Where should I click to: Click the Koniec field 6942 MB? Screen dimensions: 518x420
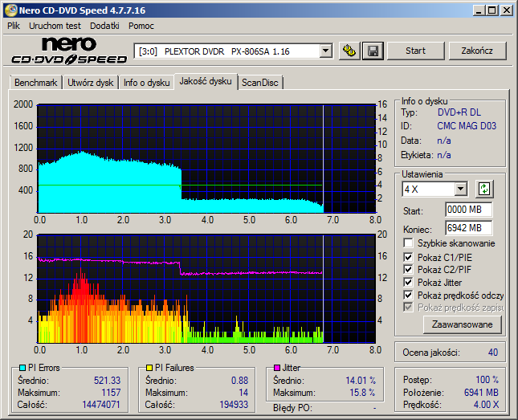coord(468,228)
